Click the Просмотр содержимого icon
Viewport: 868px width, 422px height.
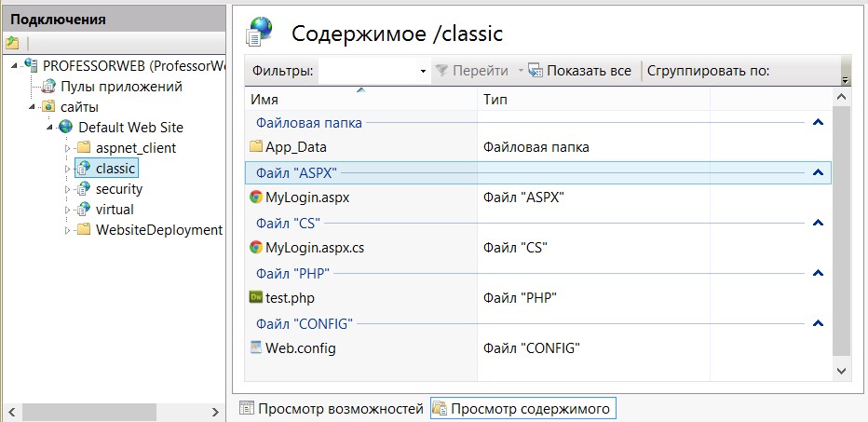click(x=440, y=409)
